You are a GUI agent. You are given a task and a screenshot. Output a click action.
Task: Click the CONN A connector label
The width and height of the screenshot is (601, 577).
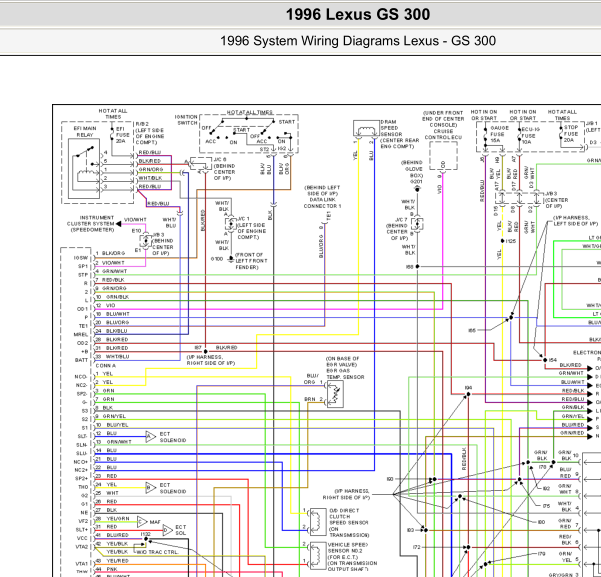pyautogui.click(x=105, y=365)
